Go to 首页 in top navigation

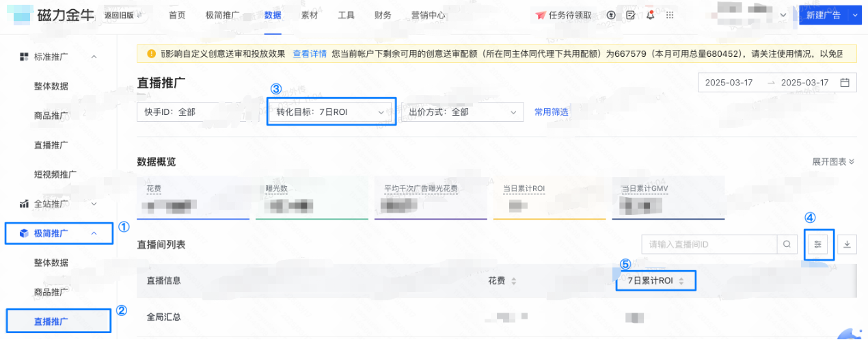[177, 15]
